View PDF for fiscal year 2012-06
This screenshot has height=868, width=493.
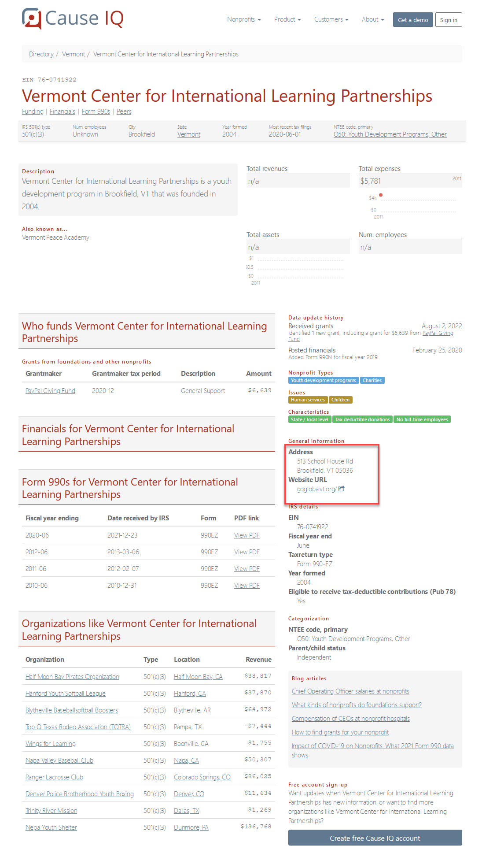247,552
